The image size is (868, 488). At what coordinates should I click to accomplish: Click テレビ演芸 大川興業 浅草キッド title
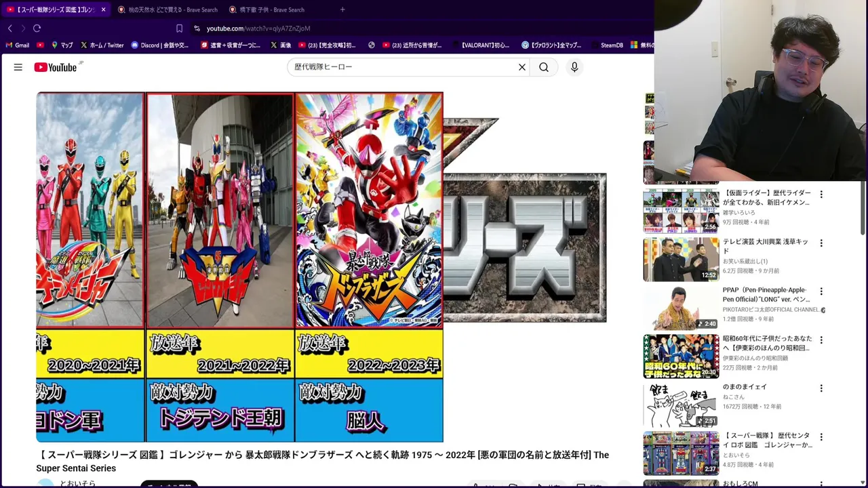click(x=766, y=246)
